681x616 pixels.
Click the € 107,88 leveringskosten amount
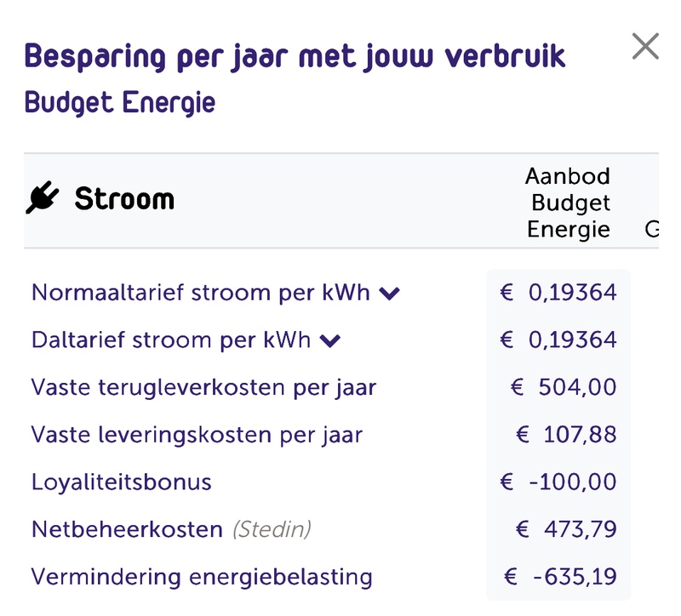tap(566, 436)
